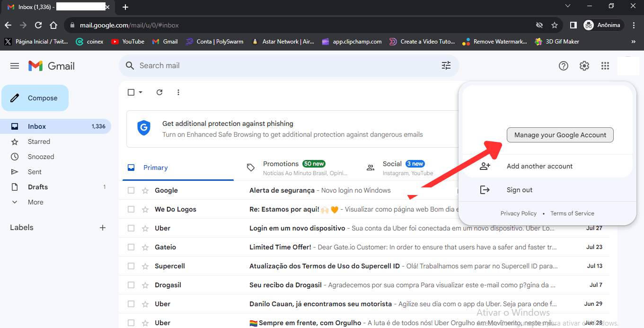Open Drafts folder in sidebar
This screenshot has height=328, width=644.
click(x=55, y=187)
